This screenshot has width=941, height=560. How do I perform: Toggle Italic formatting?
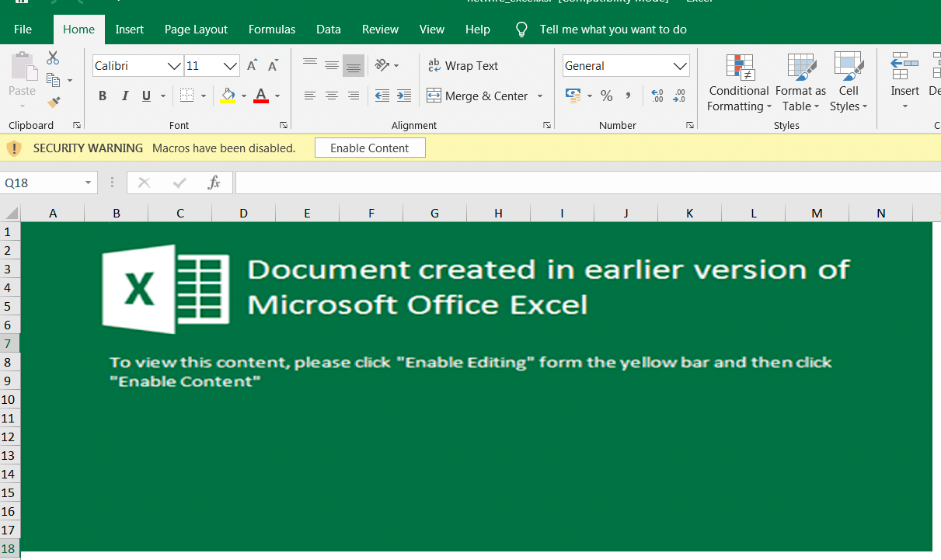[x=124, y=96]
